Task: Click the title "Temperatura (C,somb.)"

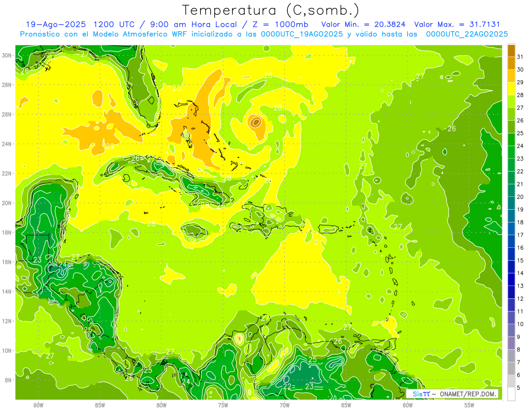Action: [x=271, y=10]
